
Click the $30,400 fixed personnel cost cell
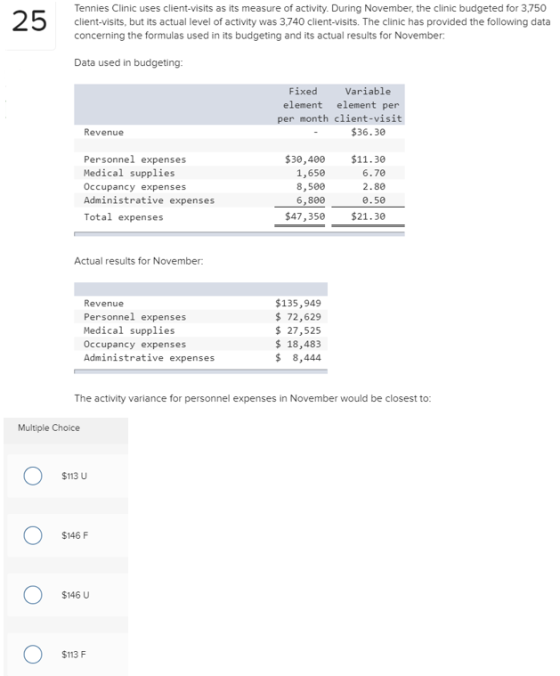(305, 160)
